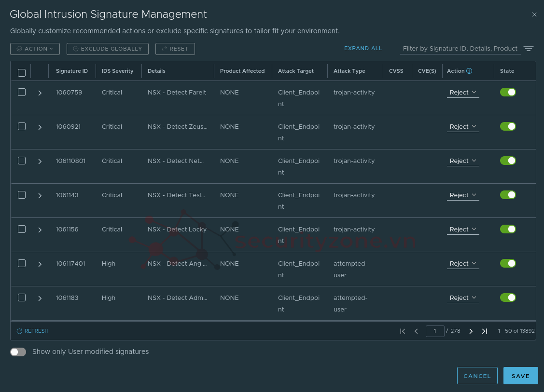The image size is (544, 392).
Task: Enable Show only User modified signatures
Action: (x=18, y=352)
